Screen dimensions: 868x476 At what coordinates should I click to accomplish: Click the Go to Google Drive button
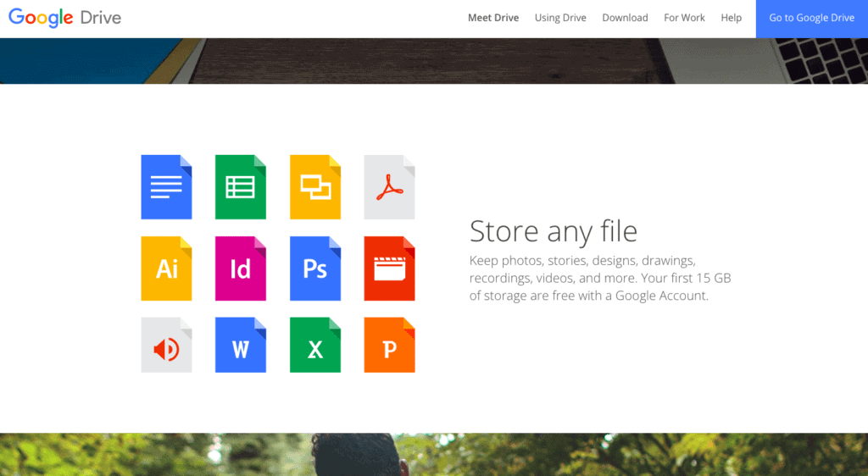pos(811,19)
